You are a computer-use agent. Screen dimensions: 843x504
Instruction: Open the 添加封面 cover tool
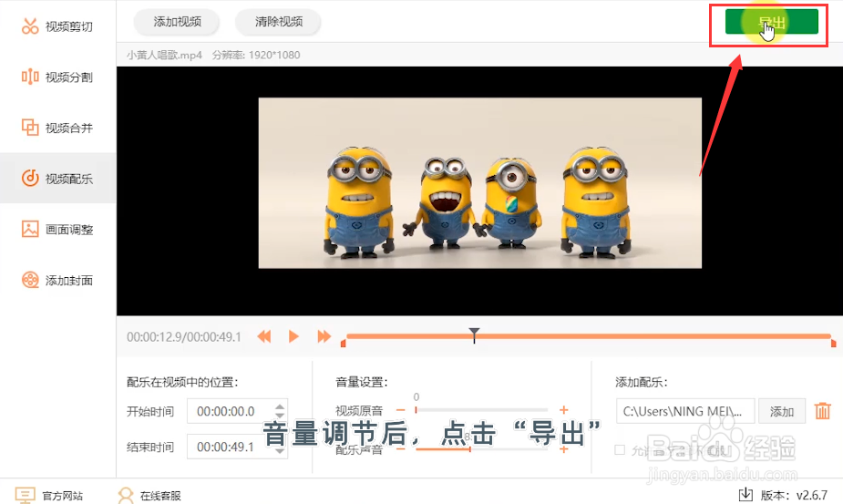(x=57, y=280)
